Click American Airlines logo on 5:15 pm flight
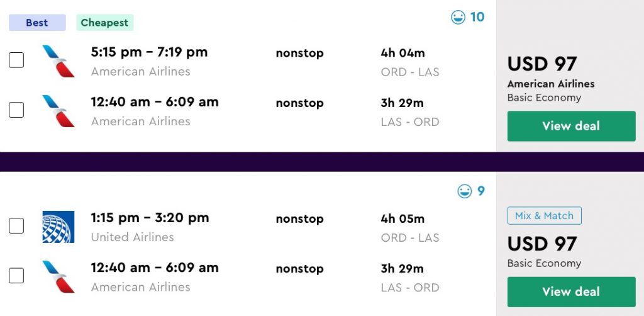Image resolution: width=644 pixels, height=316 pixels. (58, 61)
